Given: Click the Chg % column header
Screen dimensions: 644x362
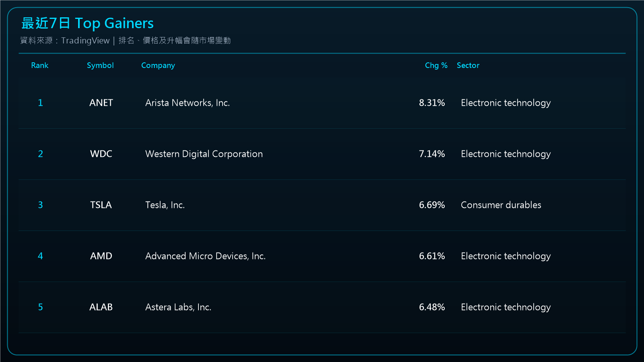Looking at the screenshot, I should [x=436, y=65].
